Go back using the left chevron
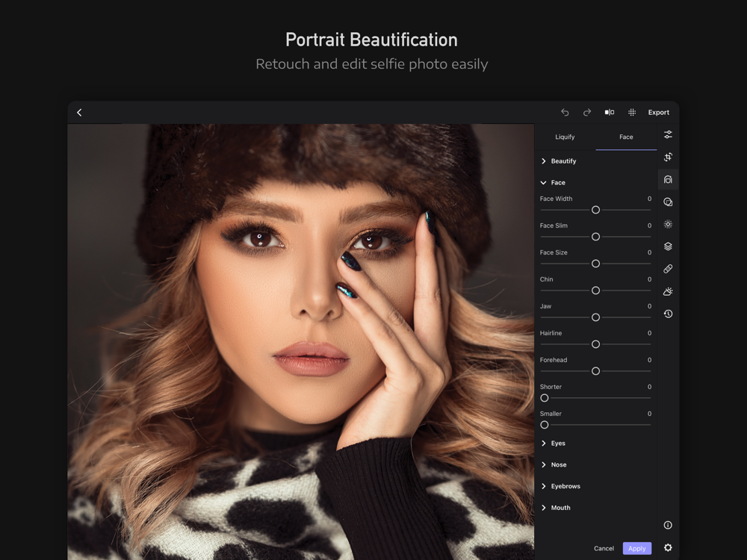 tap(79, 113)
